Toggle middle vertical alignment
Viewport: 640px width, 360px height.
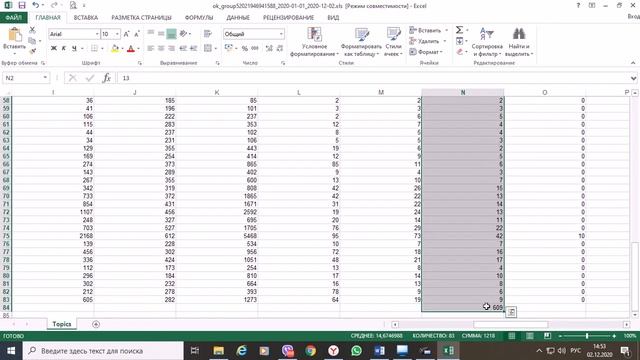pyautogui.click(x=161, y=33)
